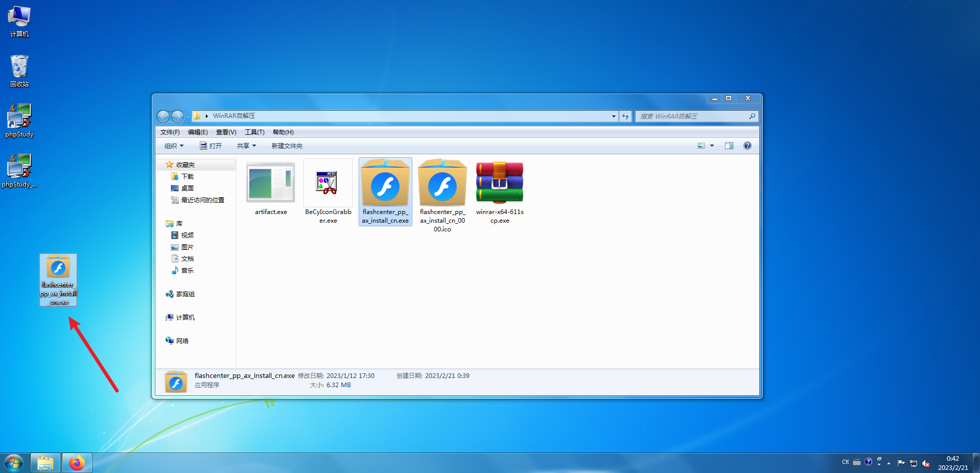Screen dimensions: 980x473
Task: Select the artifact.exe file icon
Action: click(271, 182)
